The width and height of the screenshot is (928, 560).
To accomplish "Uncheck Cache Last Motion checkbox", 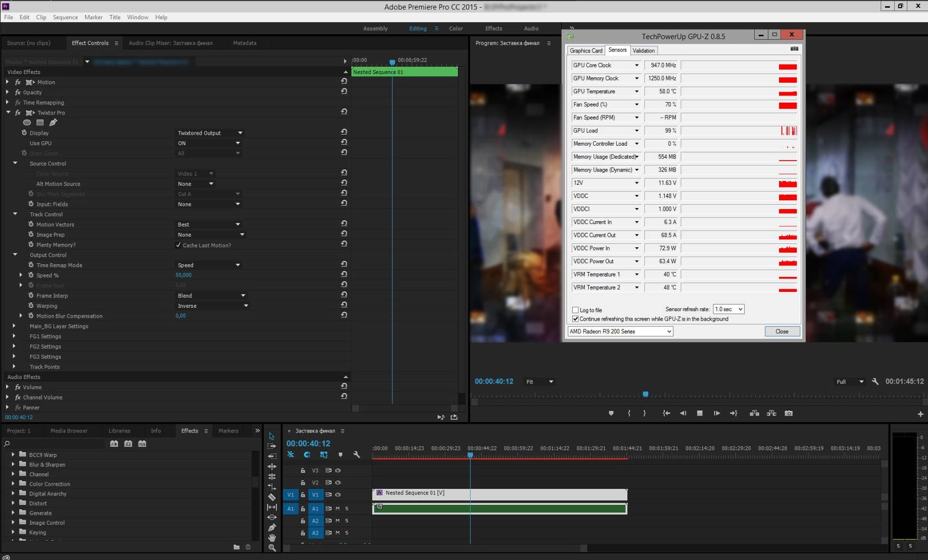I will 178,245.
